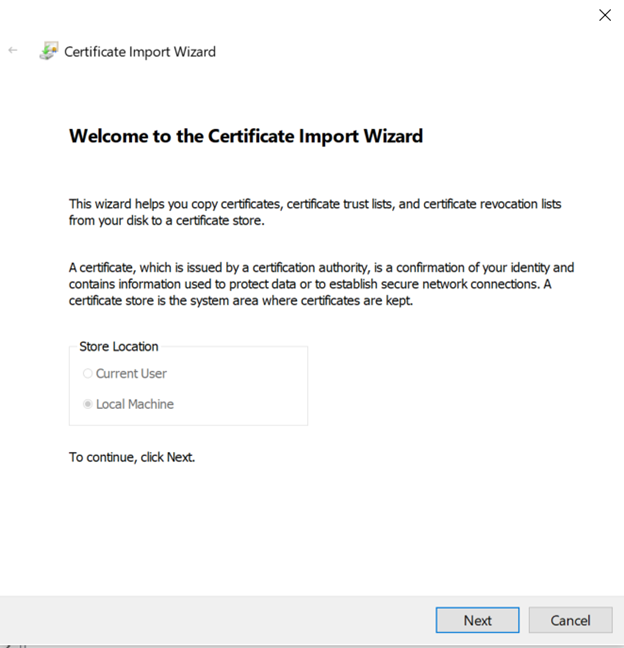Click the "Store Location" group label
The height and width of the screenshot is (648, 624).
click(118, 347)
